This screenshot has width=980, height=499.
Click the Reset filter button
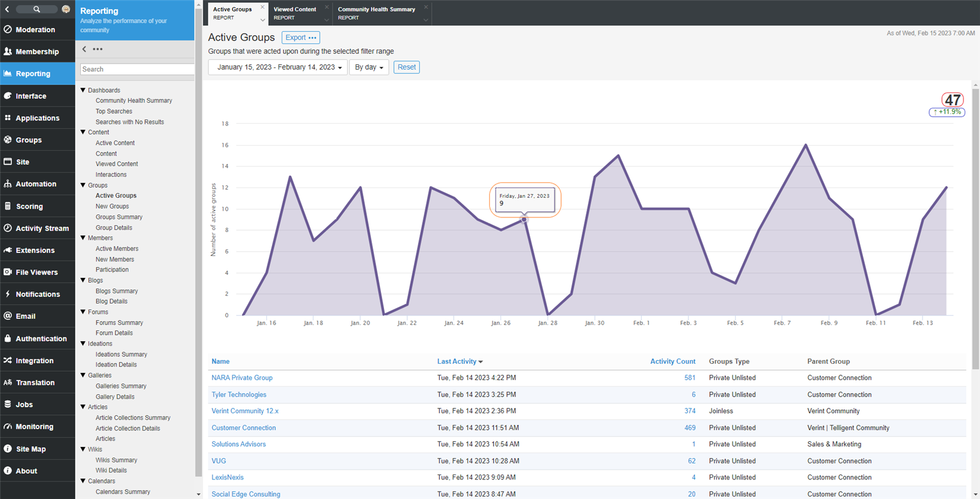click(x=407, y=67)
